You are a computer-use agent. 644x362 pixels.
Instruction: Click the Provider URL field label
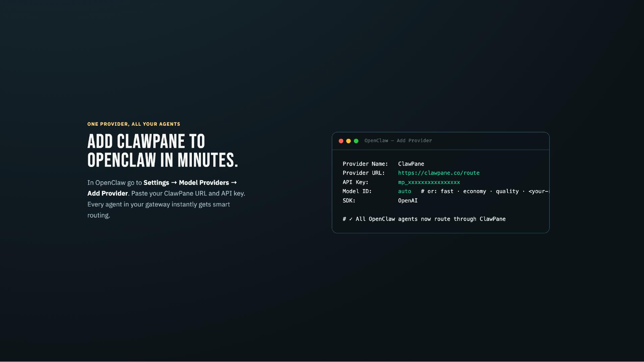[364, 173]
